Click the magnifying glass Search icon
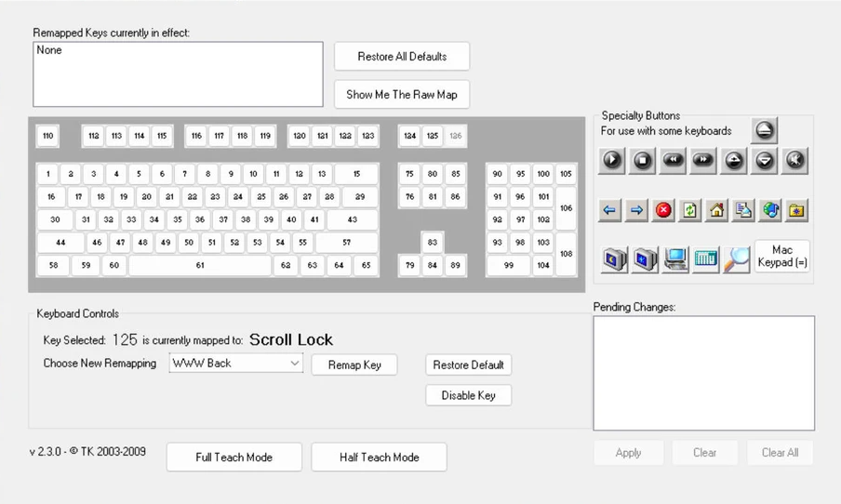 (x=736, y=259)
